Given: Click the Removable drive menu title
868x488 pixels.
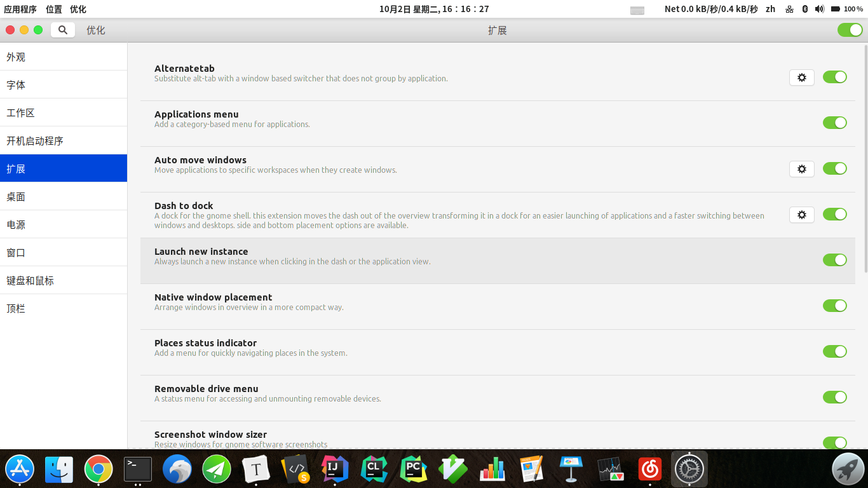Looking at the screenshot, I should tap(206, 389).
